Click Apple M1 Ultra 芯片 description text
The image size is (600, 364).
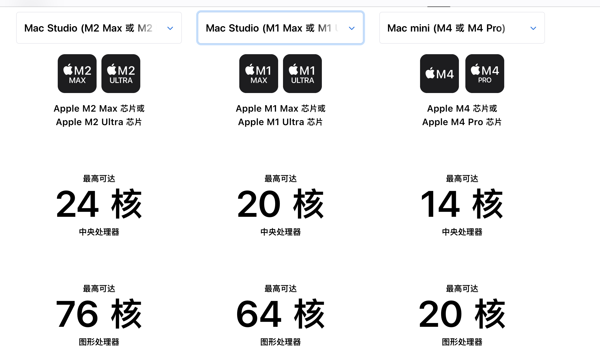[x=281, y=122]
